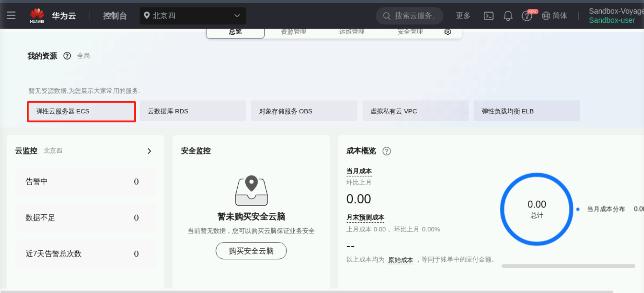The width and height of the screenshot is (644, 293).
Task: Switch to the 总览 tab
Action: 235,32
